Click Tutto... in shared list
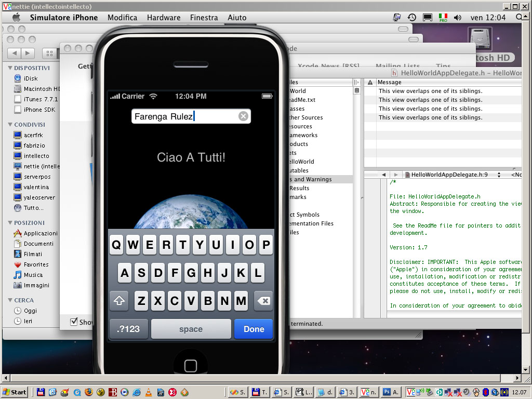Image resolution: width=532 pixels, height=399 pixels. [x=29, y=208]
